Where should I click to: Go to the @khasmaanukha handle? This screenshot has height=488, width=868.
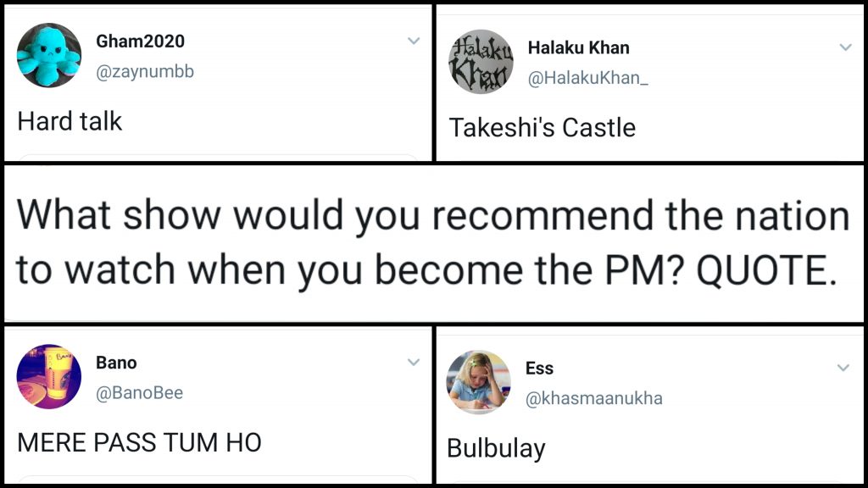coord(594,398)
